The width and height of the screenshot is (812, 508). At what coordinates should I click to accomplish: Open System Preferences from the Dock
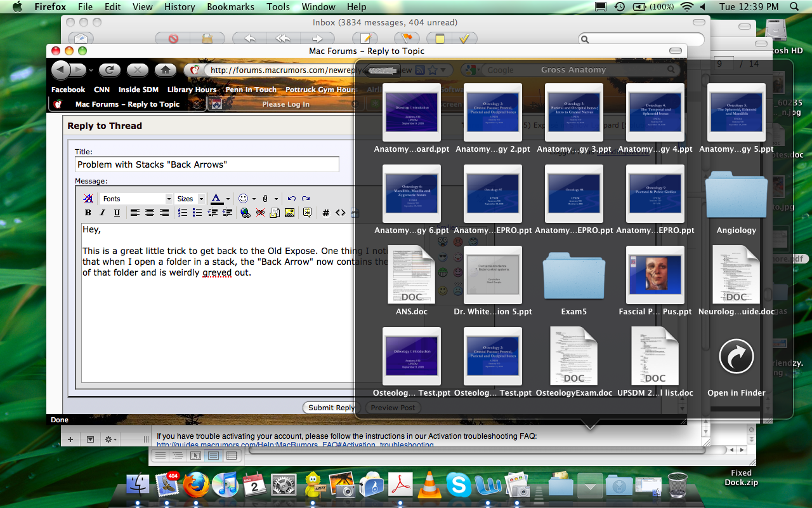(x=283, y=485)
